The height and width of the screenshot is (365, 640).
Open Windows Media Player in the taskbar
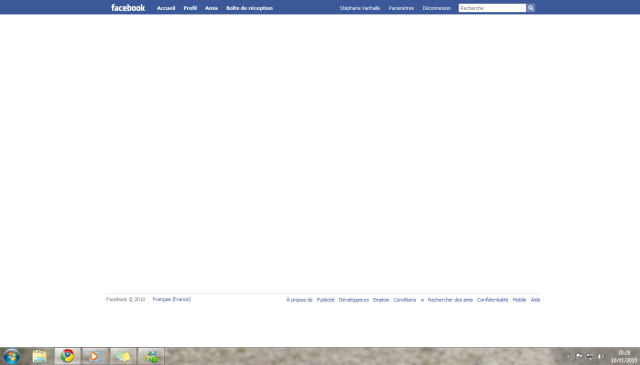click(95, 356)
